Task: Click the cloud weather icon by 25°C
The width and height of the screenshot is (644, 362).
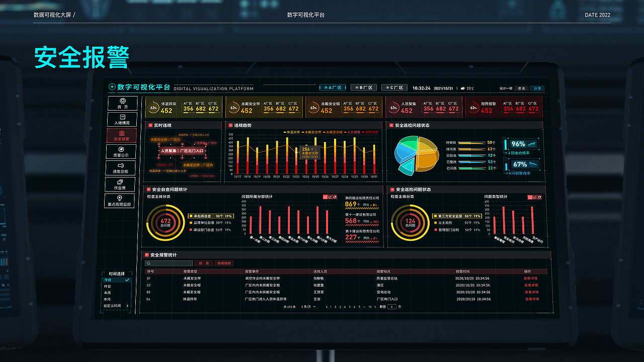Action: (x=462, y=88)
